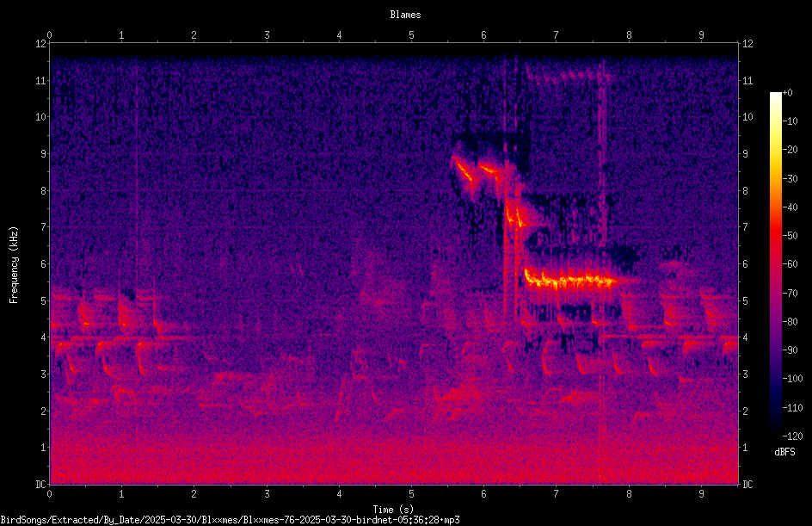The image size is (812, 526).
Task: Click the "-20" value on the dBFS scale
Action: tap(790, 150)
